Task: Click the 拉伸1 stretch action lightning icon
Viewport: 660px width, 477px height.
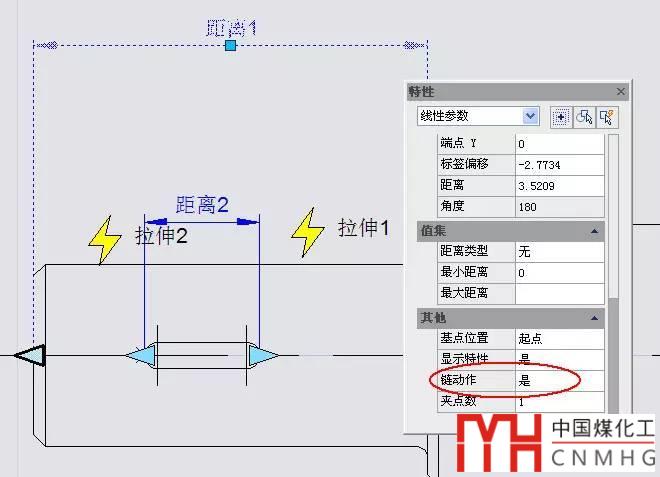Action: (307, 232)
